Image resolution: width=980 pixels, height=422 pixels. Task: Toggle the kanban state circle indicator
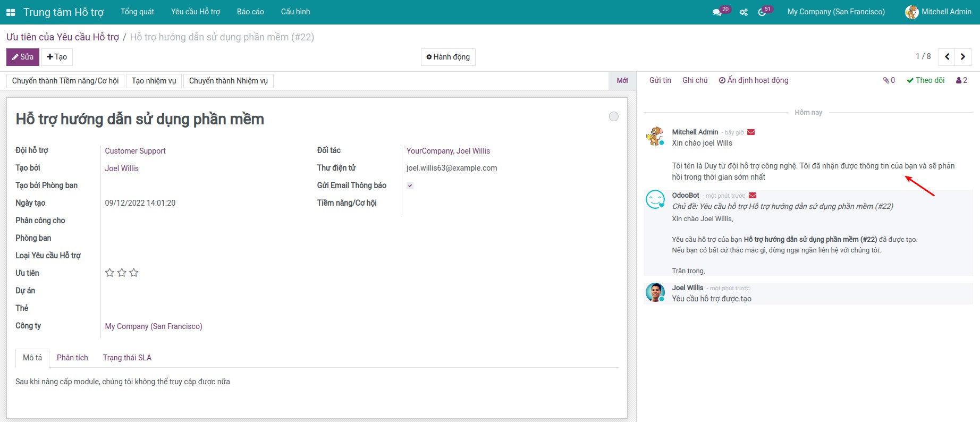click(614, 116)
